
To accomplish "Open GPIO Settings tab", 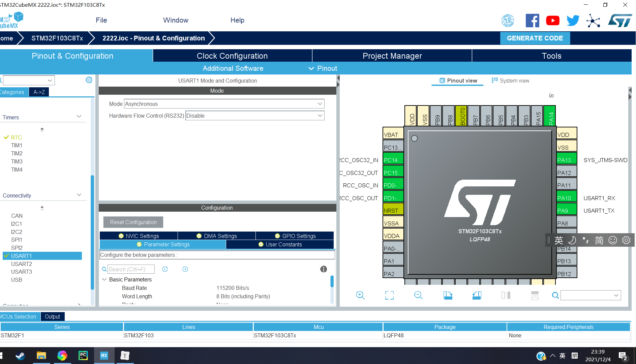I will [295, 236].
